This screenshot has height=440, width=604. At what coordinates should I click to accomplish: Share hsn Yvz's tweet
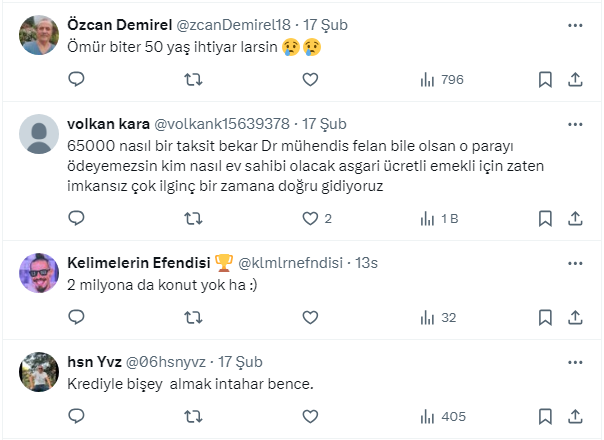pos(576,416)
